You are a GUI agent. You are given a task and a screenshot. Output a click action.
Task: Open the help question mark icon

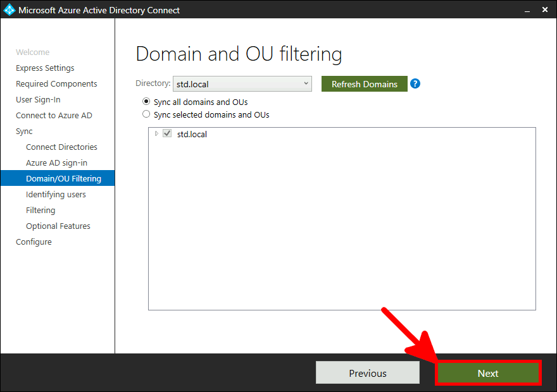click(x=415, y=83)
